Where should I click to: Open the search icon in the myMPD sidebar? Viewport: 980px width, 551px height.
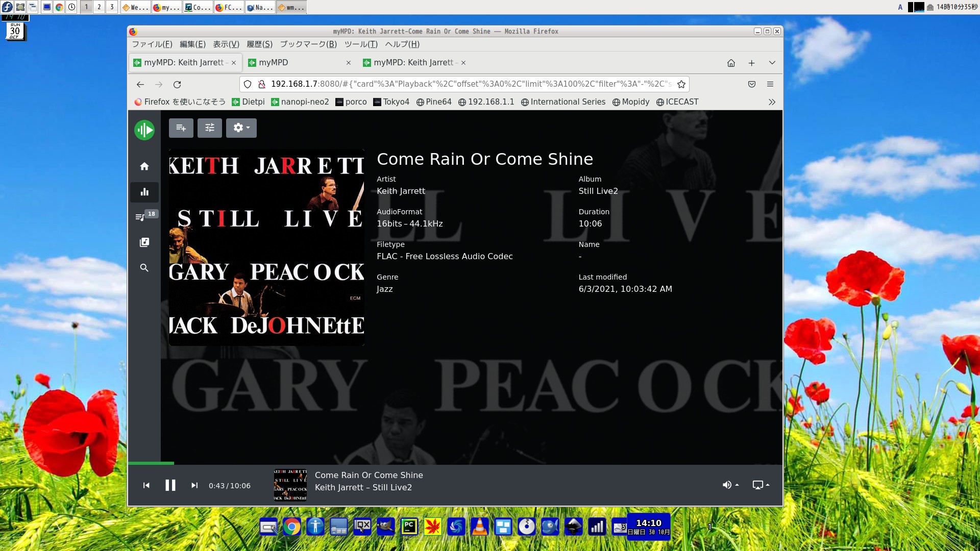click(144, 268)
